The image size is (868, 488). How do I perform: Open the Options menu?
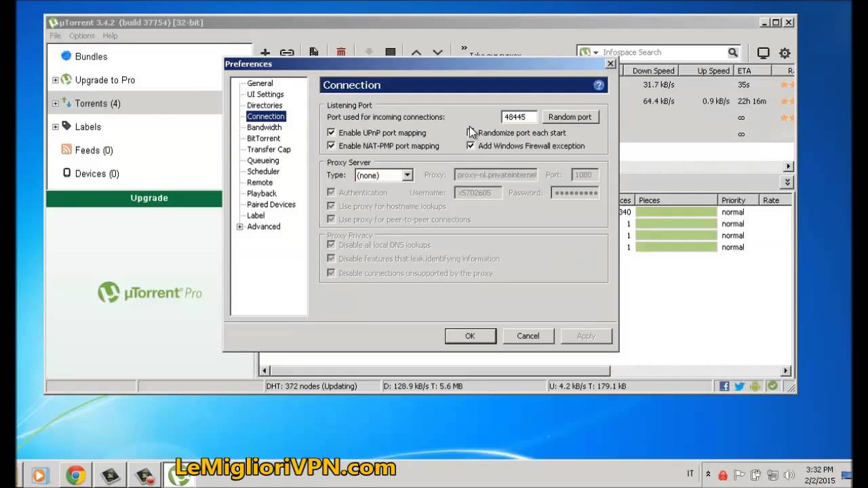click(x=82, y=36)
